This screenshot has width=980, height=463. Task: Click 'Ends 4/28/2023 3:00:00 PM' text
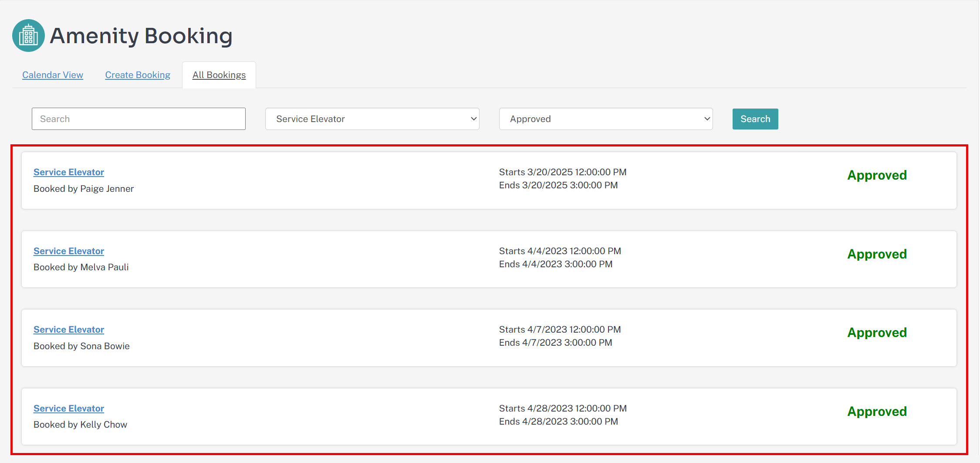tap(558, 422)
